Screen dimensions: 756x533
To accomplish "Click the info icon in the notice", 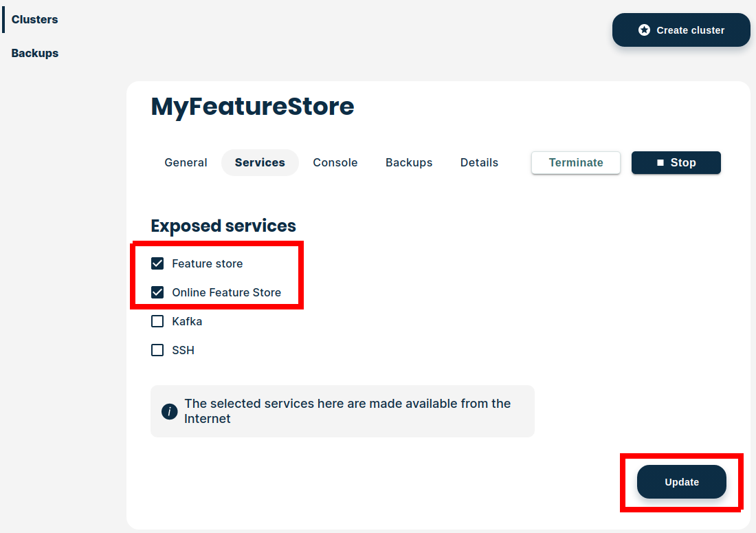I will click(170, 411).
